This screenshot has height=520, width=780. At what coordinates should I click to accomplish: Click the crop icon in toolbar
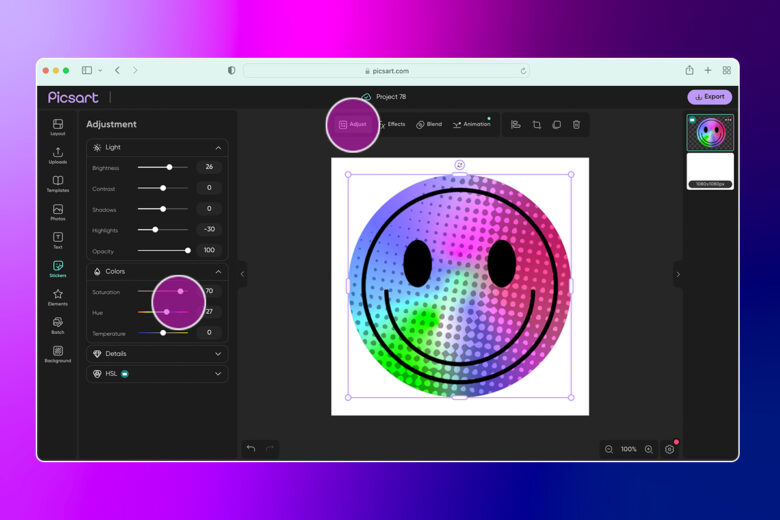537,124
